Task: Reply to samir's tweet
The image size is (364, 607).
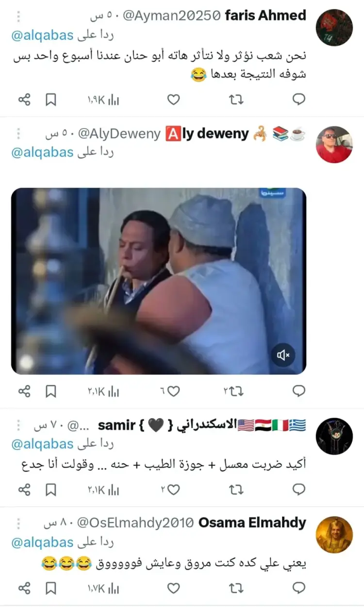Action: (x=299, y=489)
